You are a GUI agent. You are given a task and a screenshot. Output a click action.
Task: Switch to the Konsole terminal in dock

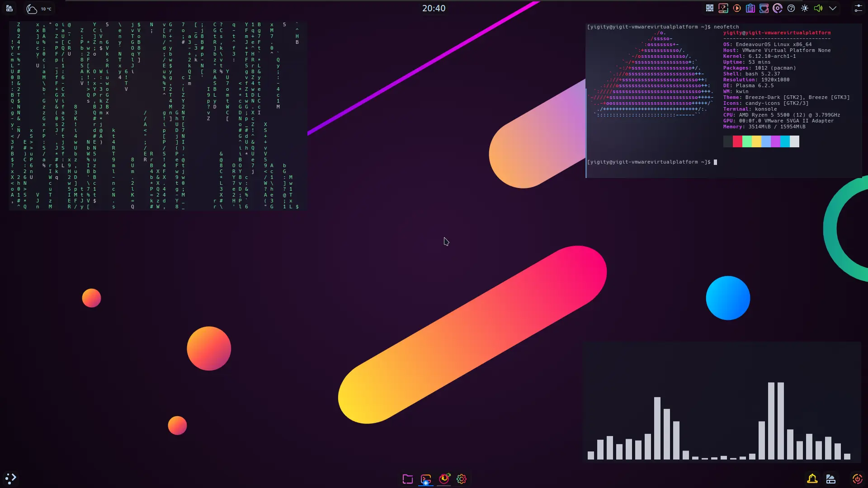tap(426, 479)
